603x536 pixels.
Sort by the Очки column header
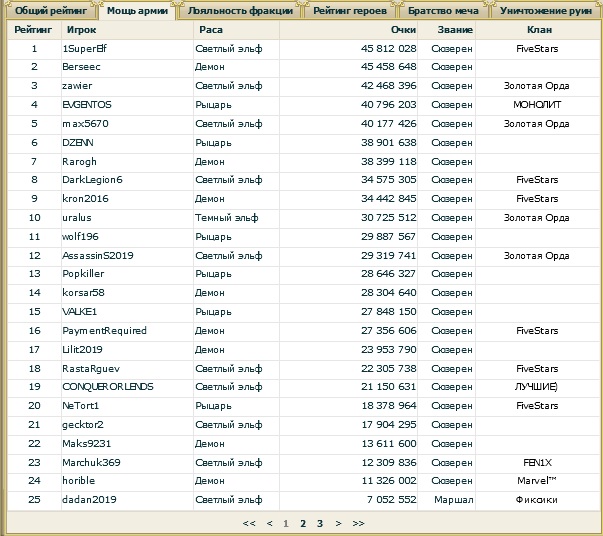[x=431, y=30]
